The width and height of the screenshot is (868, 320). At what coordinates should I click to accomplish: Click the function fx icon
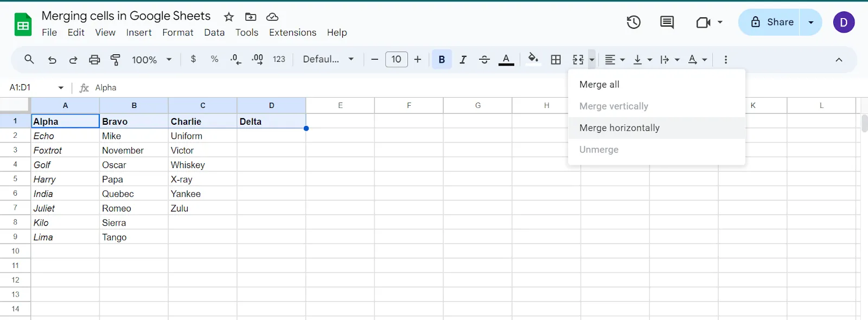click(84, 88)
